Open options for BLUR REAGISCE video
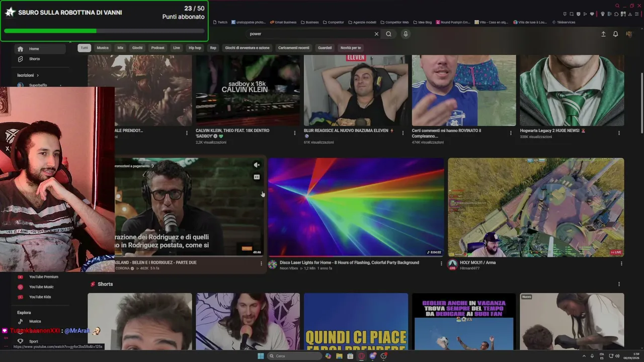The image size is (644, 362). (x=403, y=133)
